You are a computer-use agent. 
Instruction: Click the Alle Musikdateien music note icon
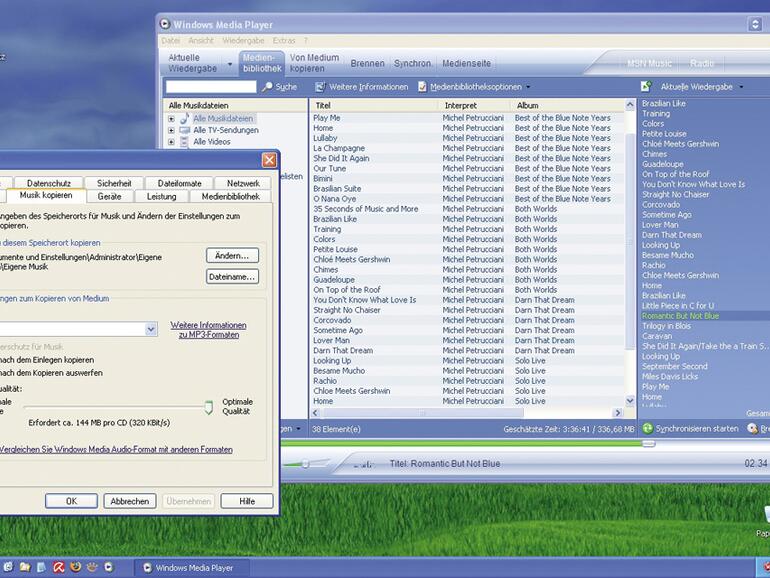[185, 118]
